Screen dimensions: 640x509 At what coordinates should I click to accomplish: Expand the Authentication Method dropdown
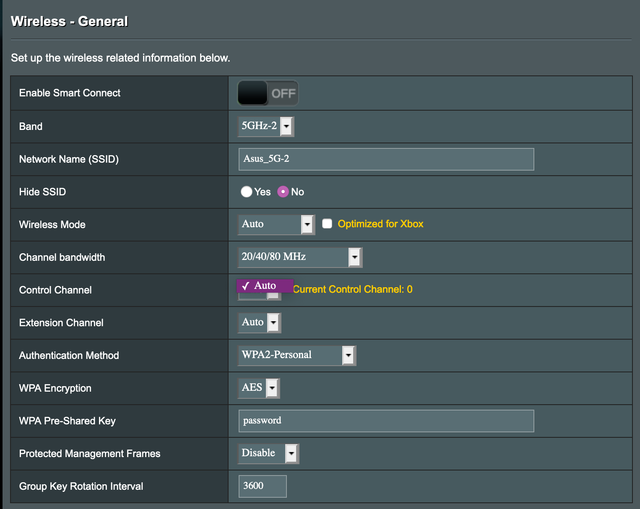tap(297, 355)
